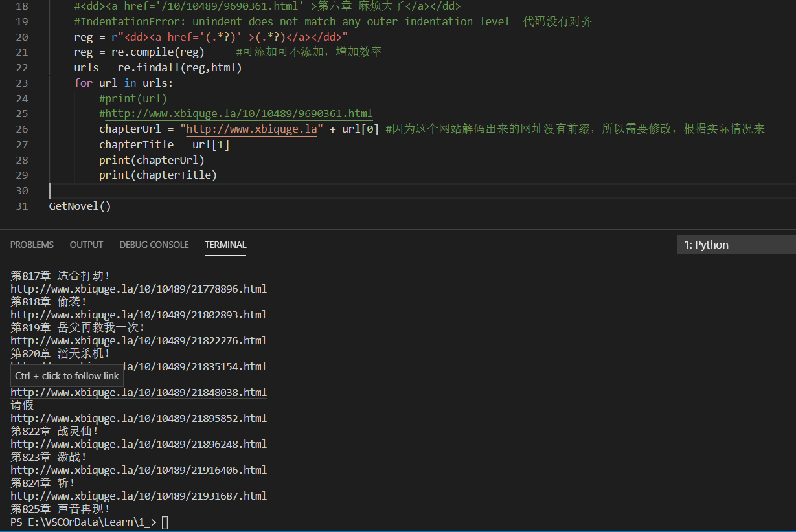Click the terminal URL ending in 21822276.html
This screenshot has width=796, height=532.
pyautogui.click(x=139, y=340)
